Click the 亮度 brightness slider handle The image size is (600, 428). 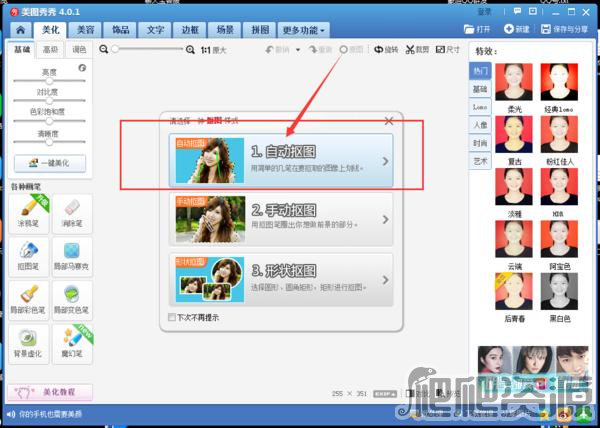(x=49, y=81)
